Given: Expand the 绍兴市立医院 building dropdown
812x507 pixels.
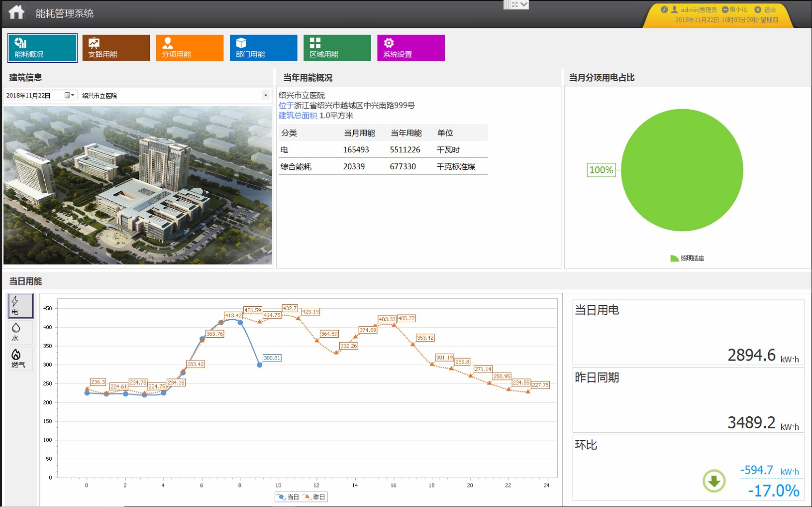Looking at the screenshot, I should (x=266, y=95).
